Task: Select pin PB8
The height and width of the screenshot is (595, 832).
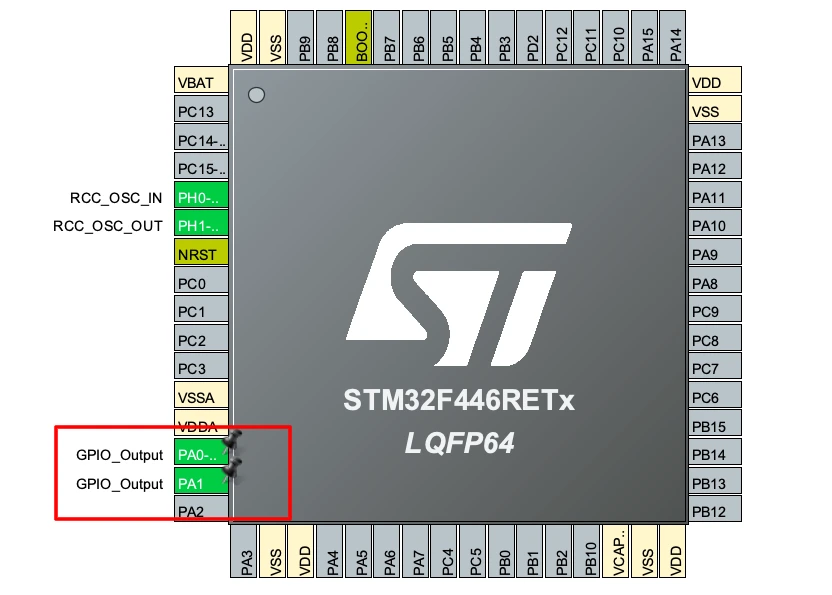Action: click(330, 37)
